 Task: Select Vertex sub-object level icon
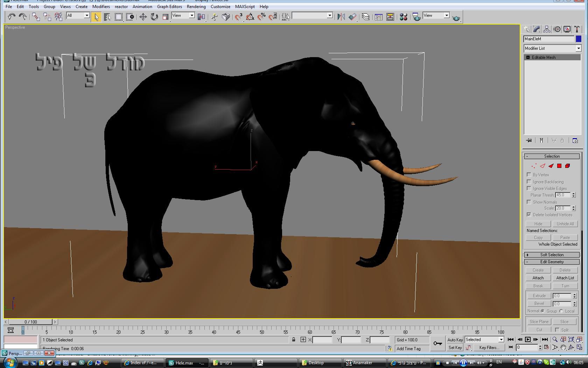pyautogui.click(x=534, y=166)
